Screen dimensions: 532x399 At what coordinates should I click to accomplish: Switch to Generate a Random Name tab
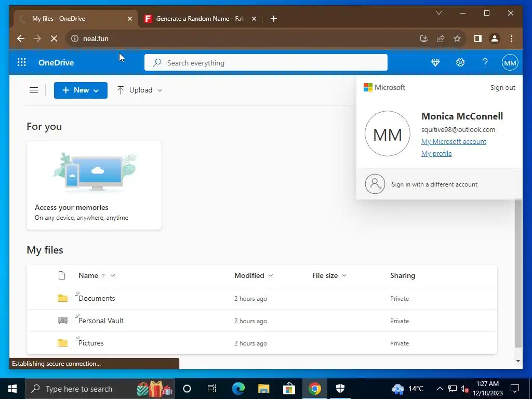(x=200, y=19)
